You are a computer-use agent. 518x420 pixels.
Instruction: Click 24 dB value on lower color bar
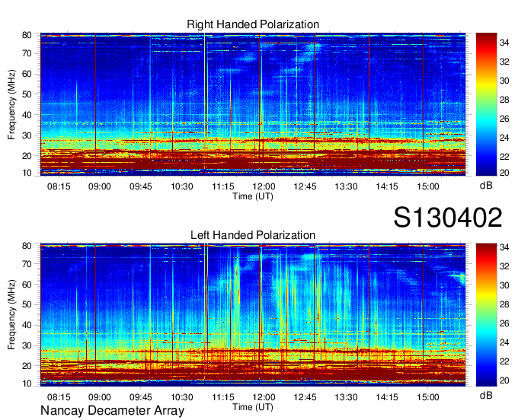click(504, 342)
